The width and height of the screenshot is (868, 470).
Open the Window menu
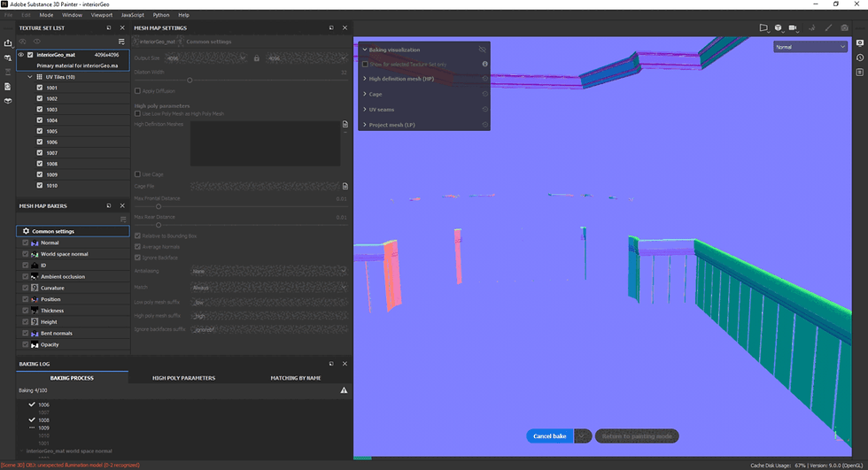click(x=72, y=15)
